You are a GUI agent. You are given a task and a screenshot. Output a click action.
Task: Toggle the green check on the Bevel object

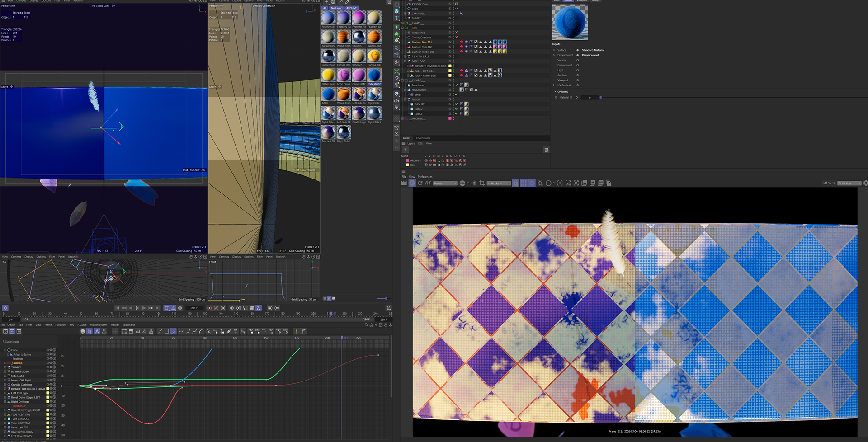click(x=457, y=94)
